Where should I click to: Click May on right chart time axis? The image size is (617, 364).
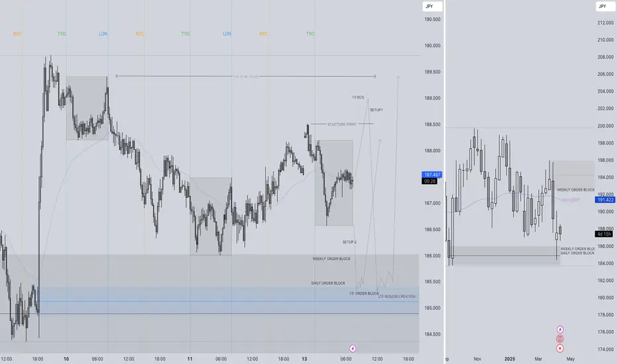coord(571,359)
